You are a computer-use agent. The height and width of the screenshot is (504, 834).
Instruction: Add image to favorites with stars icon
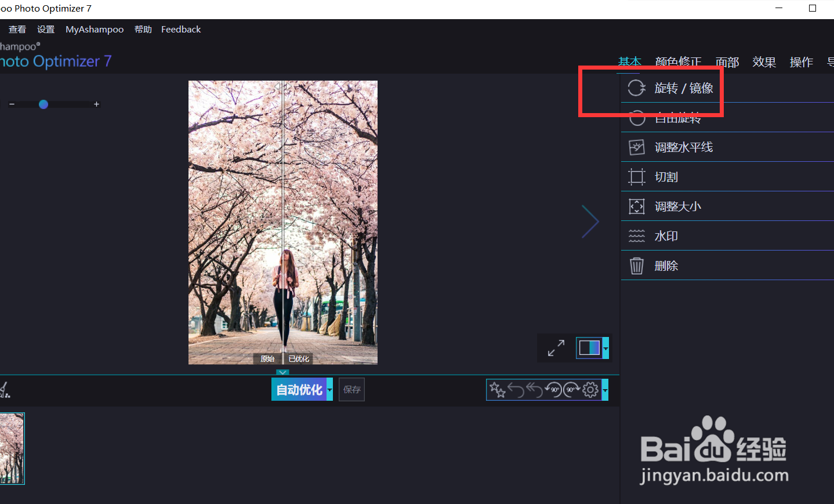coord(497,389)
